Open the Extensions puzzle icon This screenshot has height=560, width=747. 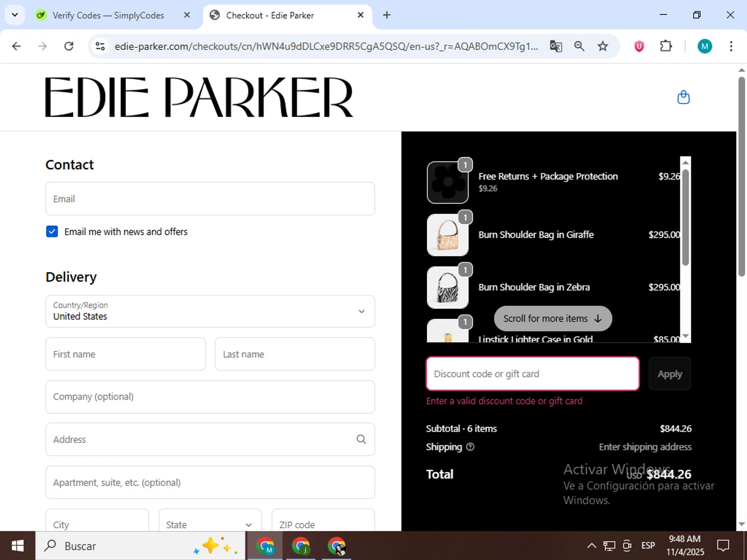[x=666, y=46]
